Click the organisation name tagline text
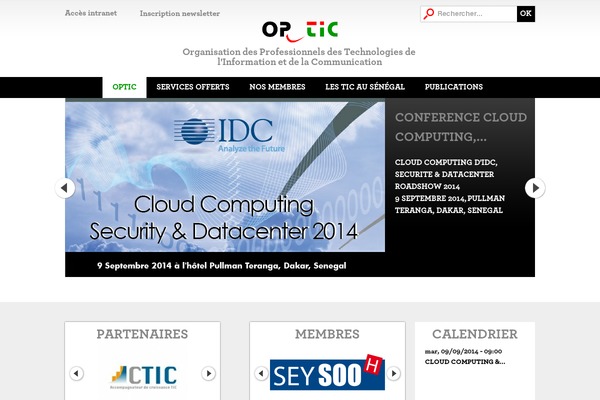Viewport: 600px width, 400px height. click(x=299, y=57)
